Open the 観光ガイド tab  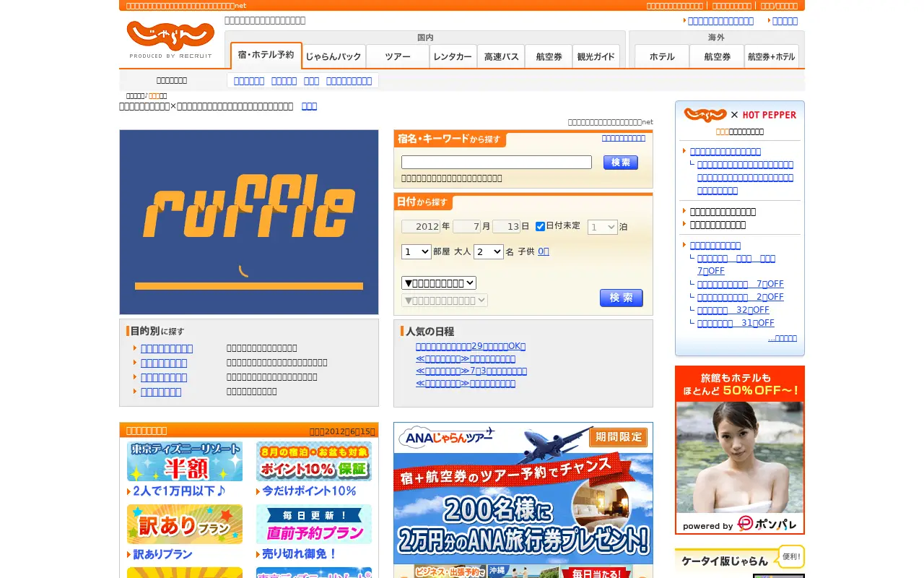(596, 56)
